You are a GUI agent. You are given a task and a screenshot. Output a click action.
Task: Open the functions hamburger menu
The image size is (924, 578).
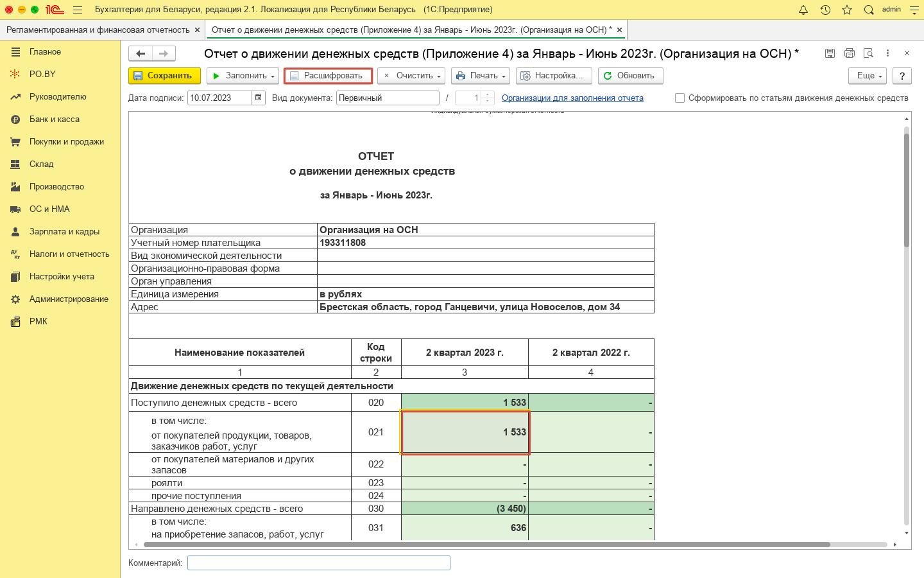(x=78, y=10)
